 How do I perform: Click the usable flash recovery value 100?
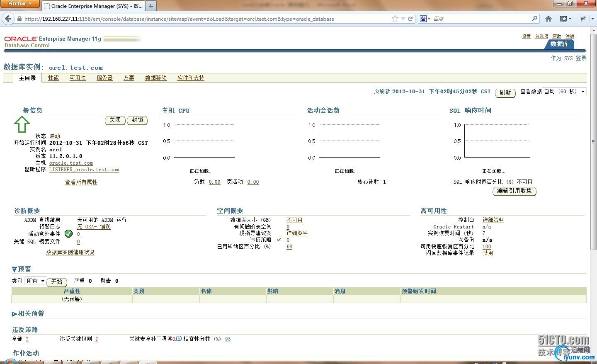(487, 247)
